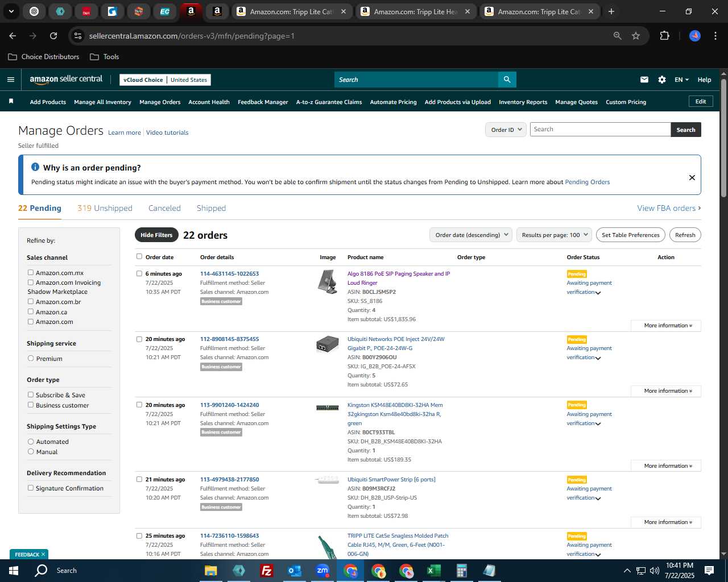This screenshot has width=728, height=582.
Task: Click the info icon beside 'Why is an order pending?'
Action: 35,167
